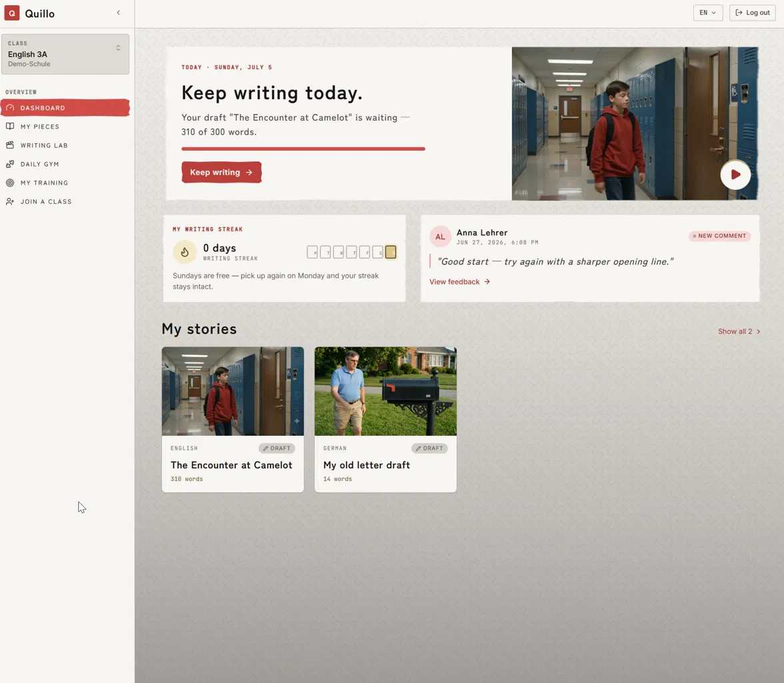Screen dimensions: 784x683
Task: Click the flame writing streak icon
Action: click(x=185, y=253)
